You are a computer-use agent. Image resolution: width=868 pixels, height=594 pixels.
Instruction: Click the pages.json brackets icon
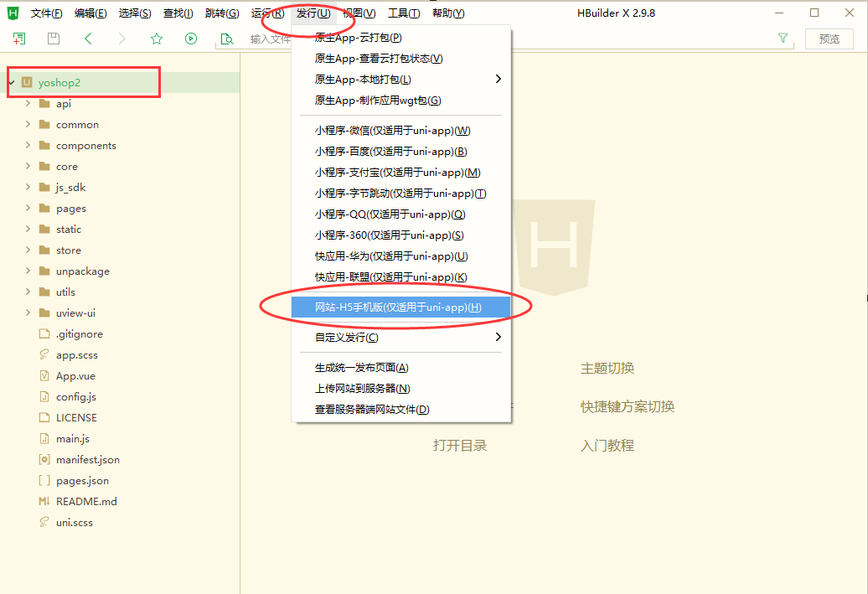pos(44,481)
